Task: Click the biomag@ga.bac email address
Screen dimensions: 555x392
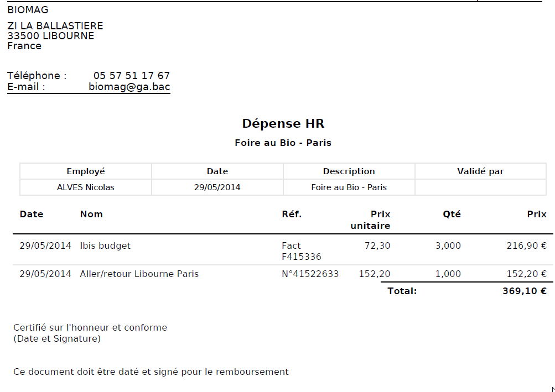Action: coord(129,87)
